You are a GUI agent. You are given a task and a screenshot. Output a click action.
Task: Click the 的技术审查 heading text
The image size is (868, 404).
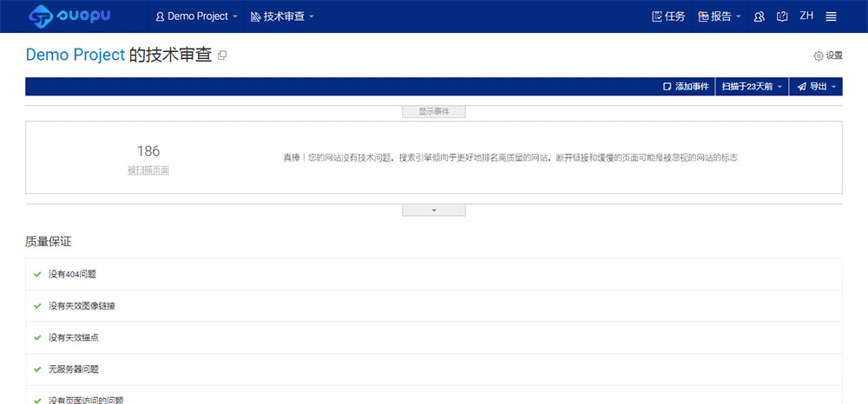[x=170, y=55]
